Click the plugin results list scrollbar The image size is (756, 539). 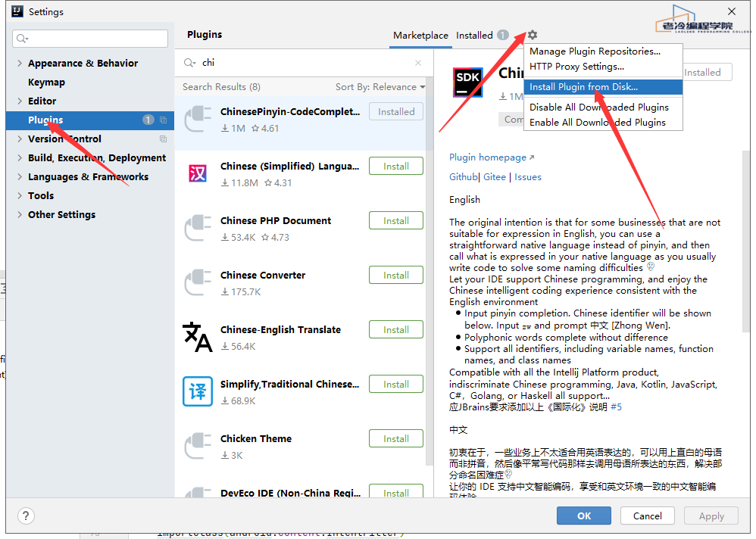click(x=430, y=271)
